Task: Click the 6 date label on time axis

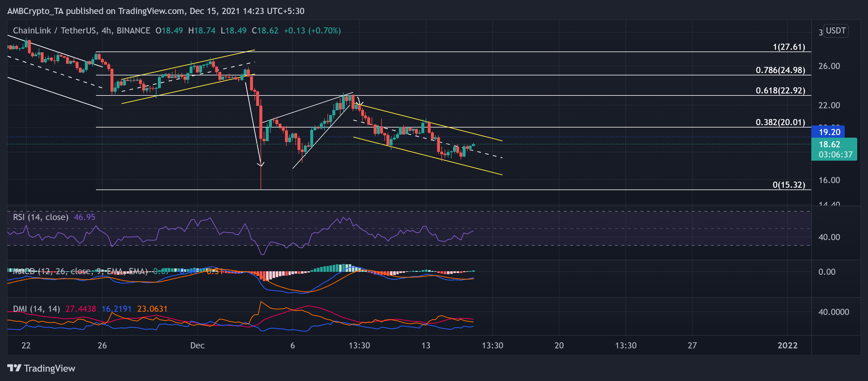Action: 293,345
